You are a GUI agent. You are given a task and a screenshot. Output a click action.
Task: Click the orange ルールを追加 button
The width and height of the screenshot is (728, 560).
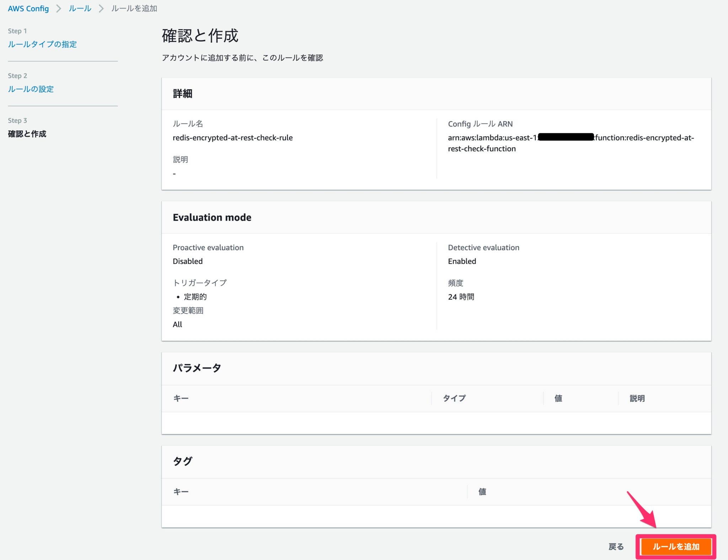pos(675,546)
